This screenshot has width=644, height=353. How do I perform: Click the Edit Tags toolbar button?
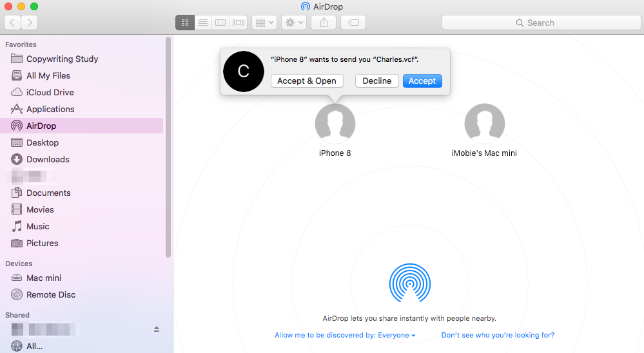pos(353,23)
